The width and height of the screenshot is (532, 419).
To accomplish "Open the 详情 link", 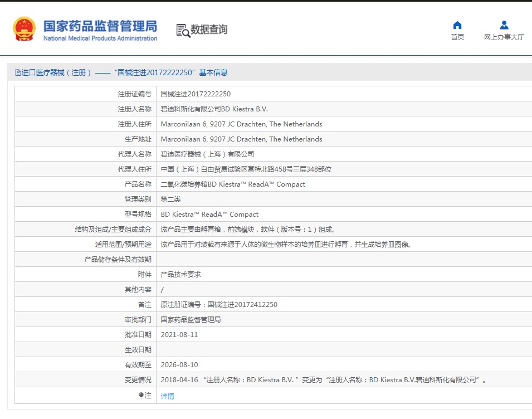I will coord(167,396).
